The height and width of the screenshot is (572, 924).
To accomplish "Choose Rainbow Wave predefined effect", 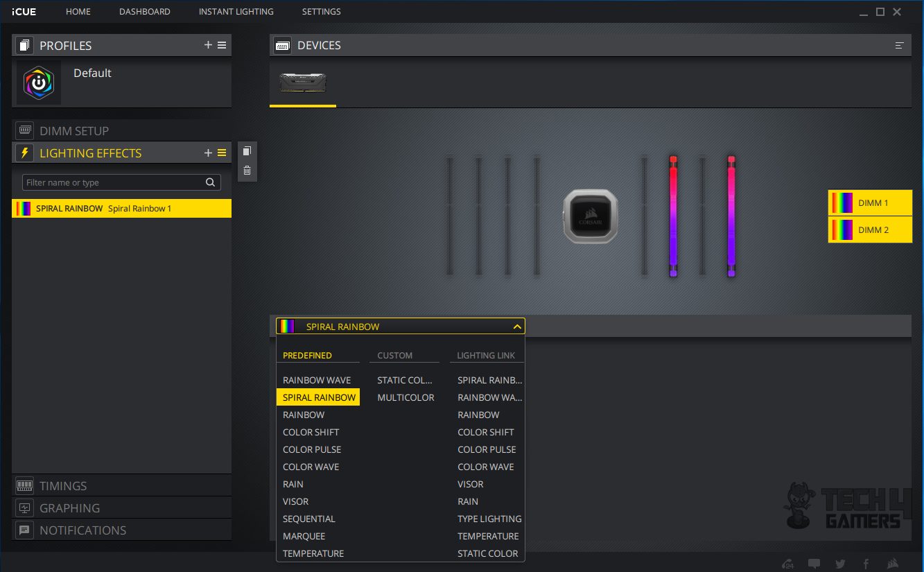I will coord(317,380).
